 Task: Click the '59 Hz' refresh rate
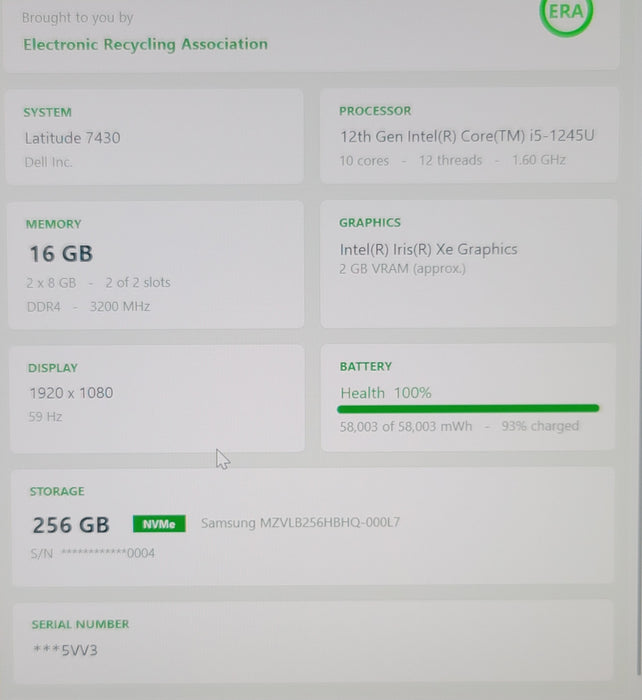(45, 417)
